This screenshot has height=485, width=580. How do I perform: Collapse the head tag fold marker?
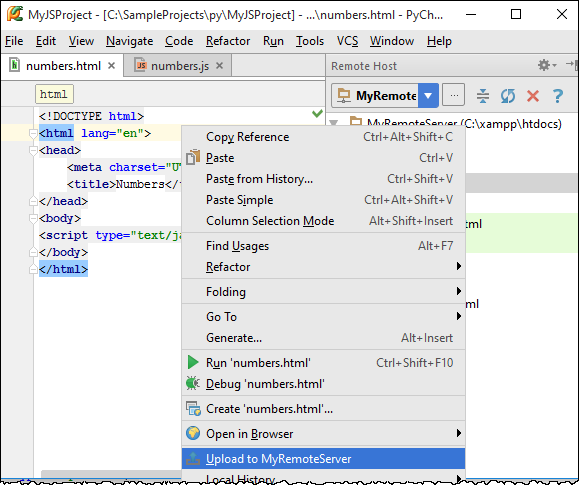(x=33, y=151)
